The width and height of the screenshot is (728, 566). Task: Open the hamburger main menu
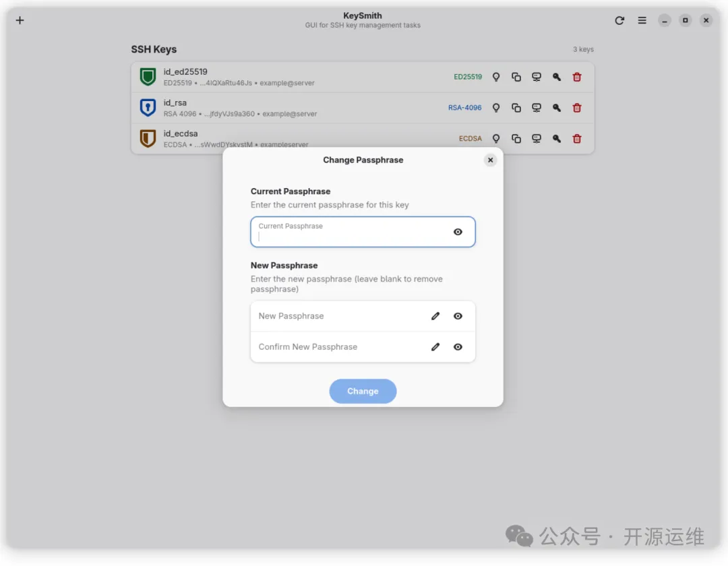642,20
